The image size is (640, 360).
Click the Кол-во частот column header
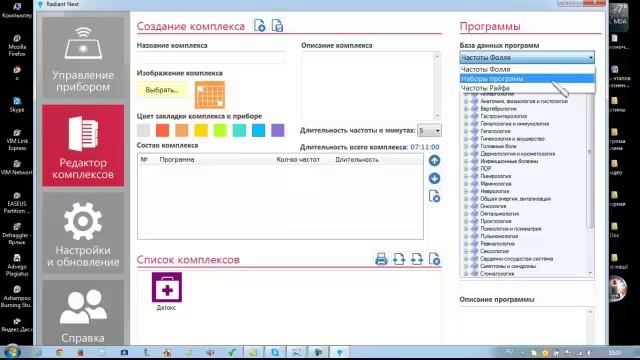click(x=298, y=160)
